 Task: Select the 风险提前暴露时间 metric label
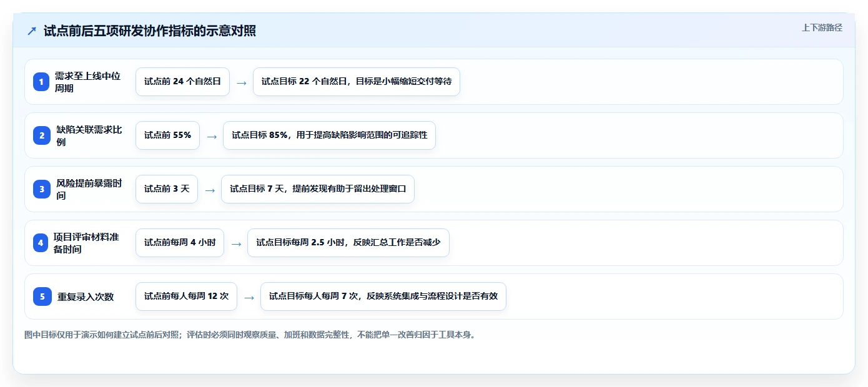click(x=89, y=189)
